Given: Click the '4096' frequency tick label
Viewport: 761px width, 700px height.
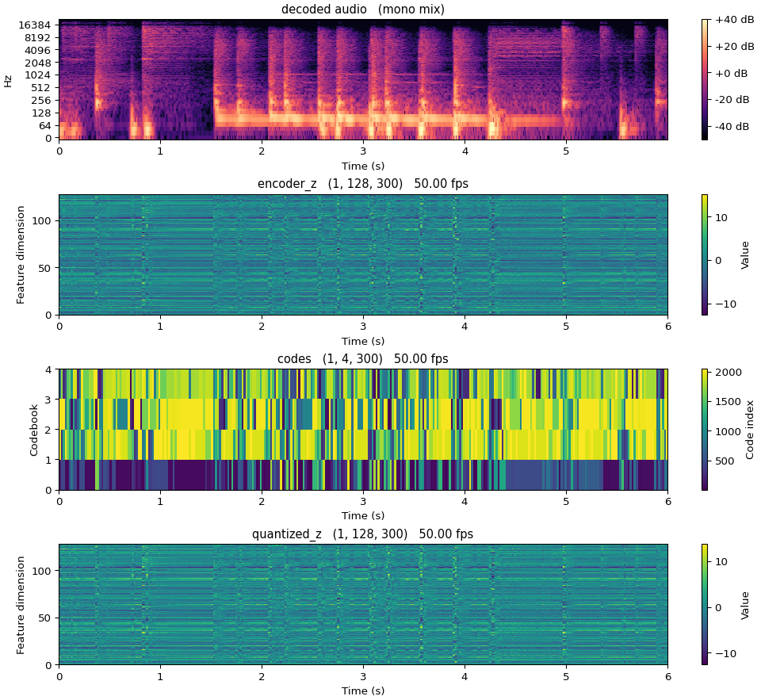Looking at the screenshot, I should click(38, 50).
